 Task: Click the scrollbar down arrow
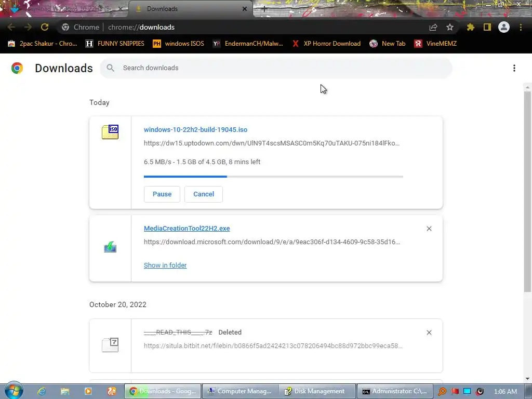pos(527,378)
